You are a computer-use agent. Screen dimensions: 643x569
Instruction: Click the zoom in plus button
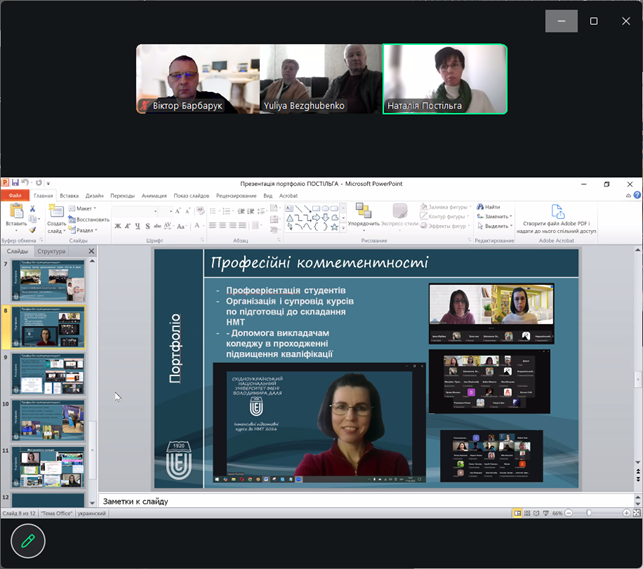coord(626,513)
